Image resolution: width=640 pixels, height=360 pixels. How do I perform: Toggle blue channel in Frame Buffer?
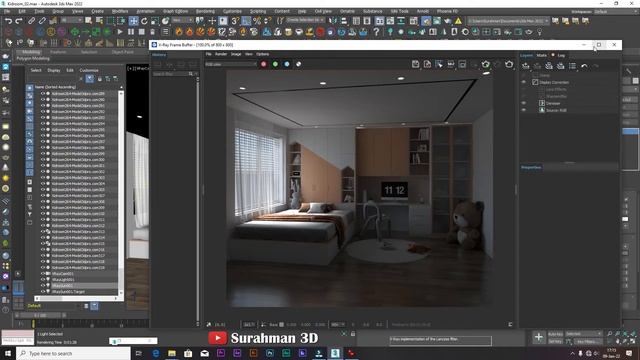click(x=287, y=64)
